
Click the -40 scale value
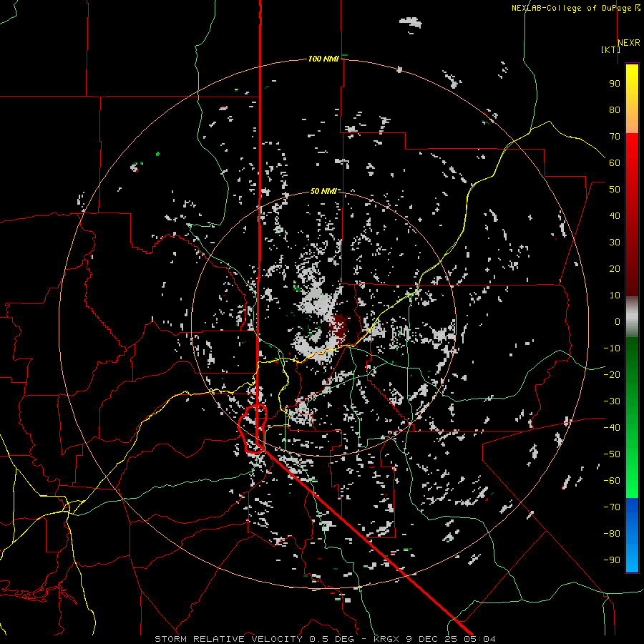point(612,428)
